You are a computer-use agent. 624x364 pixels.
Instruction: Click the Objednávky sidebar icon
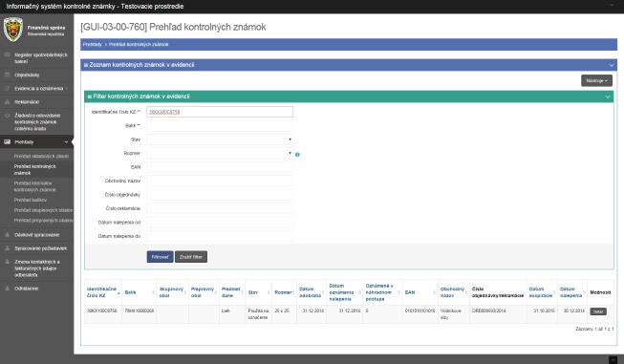click(7, 75)
